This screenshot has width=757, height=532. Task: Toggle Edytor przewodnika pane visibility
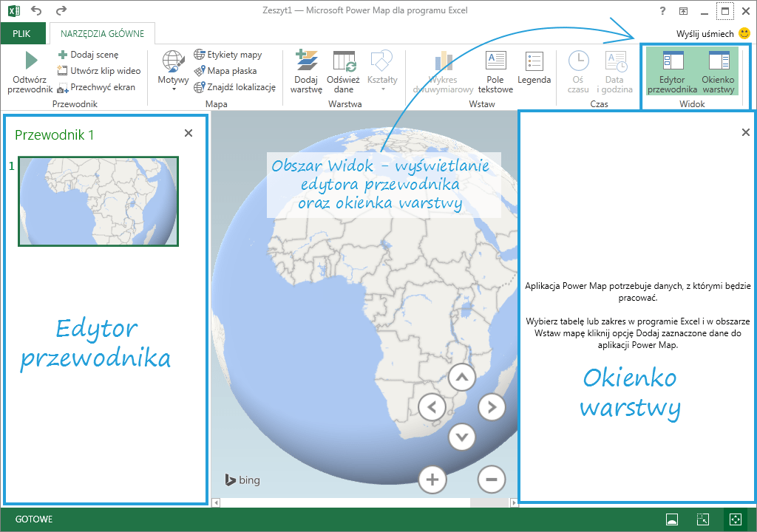click(x=672, y=72)
